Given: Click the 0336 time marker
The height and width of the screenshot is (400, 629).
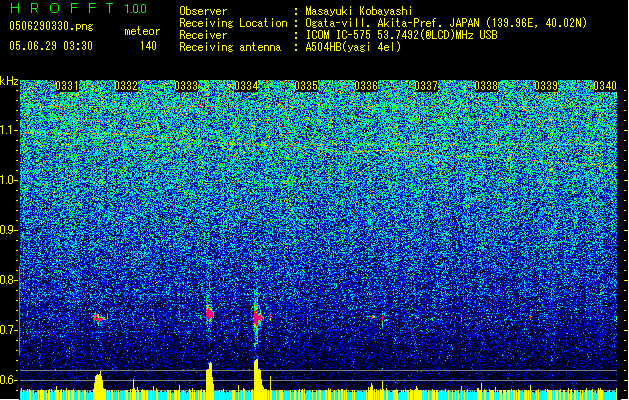Looking at the screenshot, I should [366, 86].
